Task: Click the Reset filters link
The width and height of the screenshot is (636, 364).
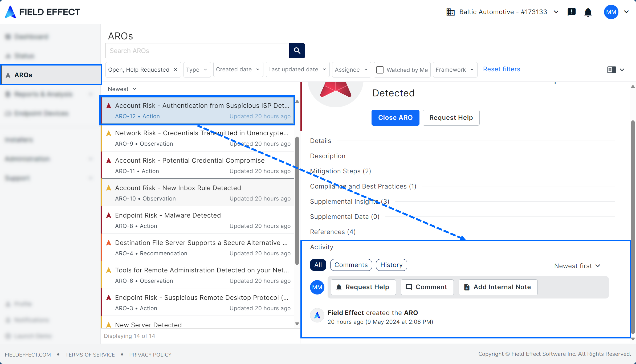Action: pos(502,69)
